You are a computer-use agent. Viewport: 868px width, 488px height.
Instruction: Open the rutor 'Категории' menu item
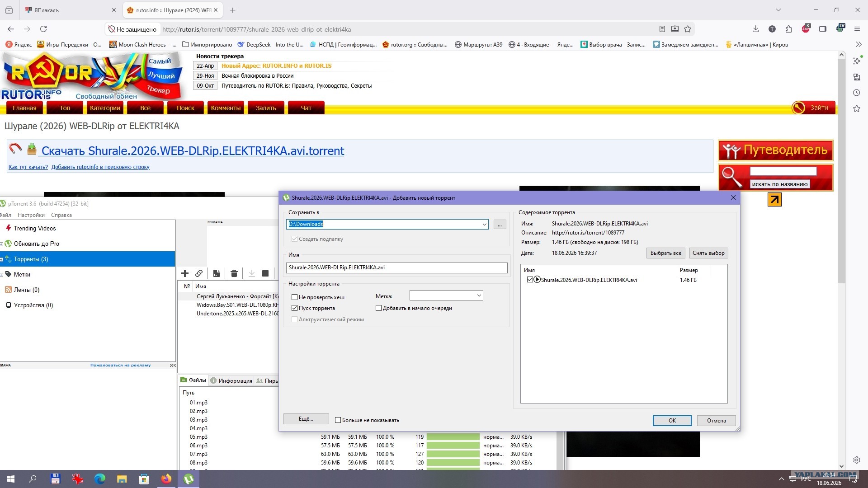[x=105, y=108]
